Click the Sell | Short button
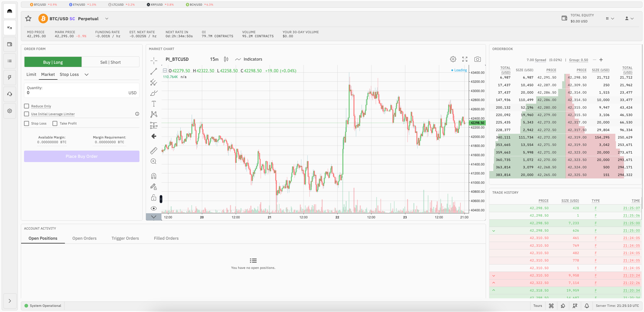 pos(110,62)
